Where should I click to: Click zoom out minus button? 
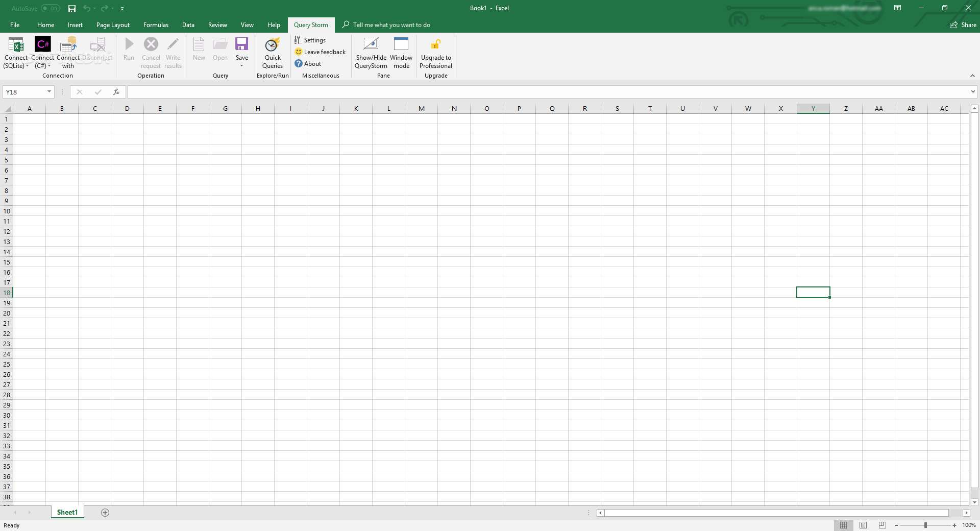(x=896, y=525)
